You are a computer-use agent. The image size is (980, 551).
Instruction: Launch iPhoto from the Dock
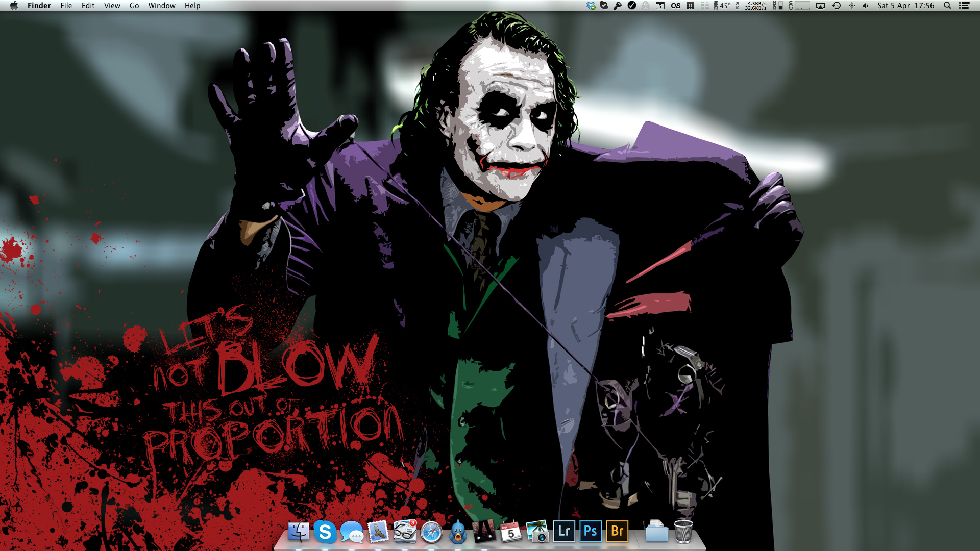(x=537, y=532)
